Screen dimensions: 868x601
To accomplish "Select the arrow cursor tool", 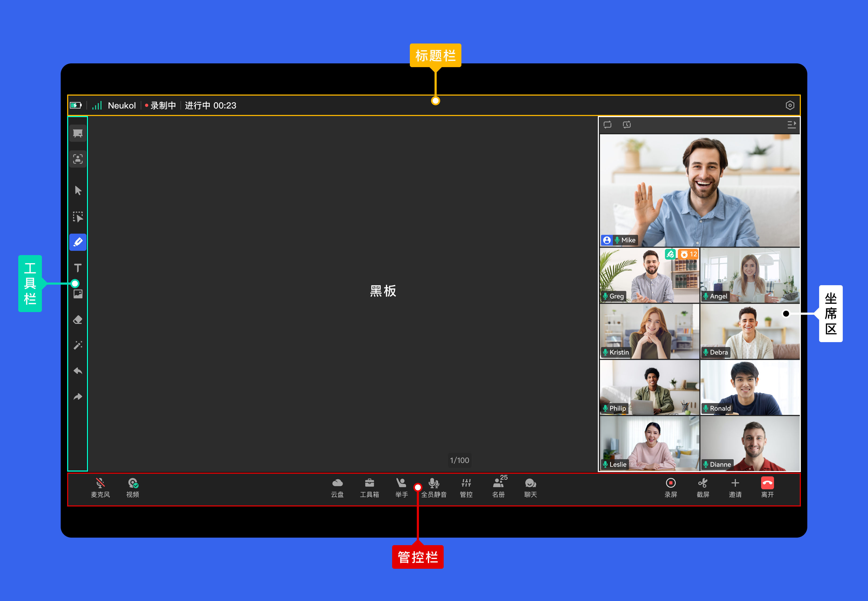I will [x=78, y=191].
